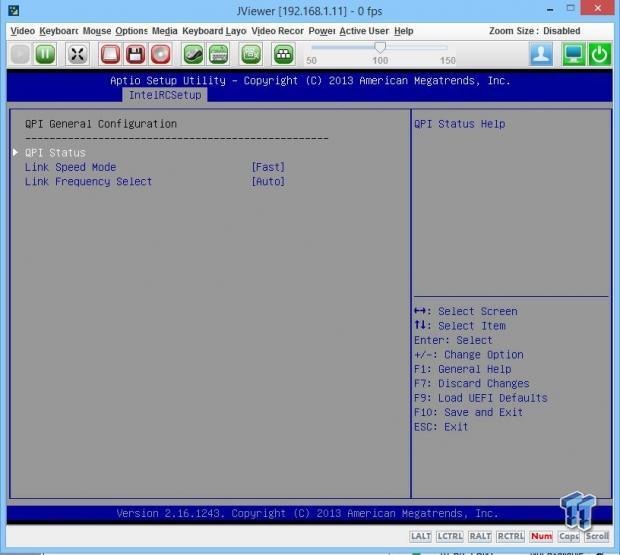Screen dimensions: 620x555
Task: Minimize the JViewer window
Action: [550, 9]
